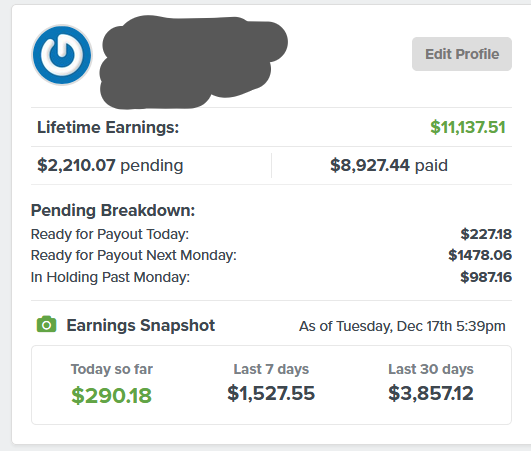The image size is (531, 451).
Task: Select the Today so far $290.18 figure
Action: (x=111, y=395)
